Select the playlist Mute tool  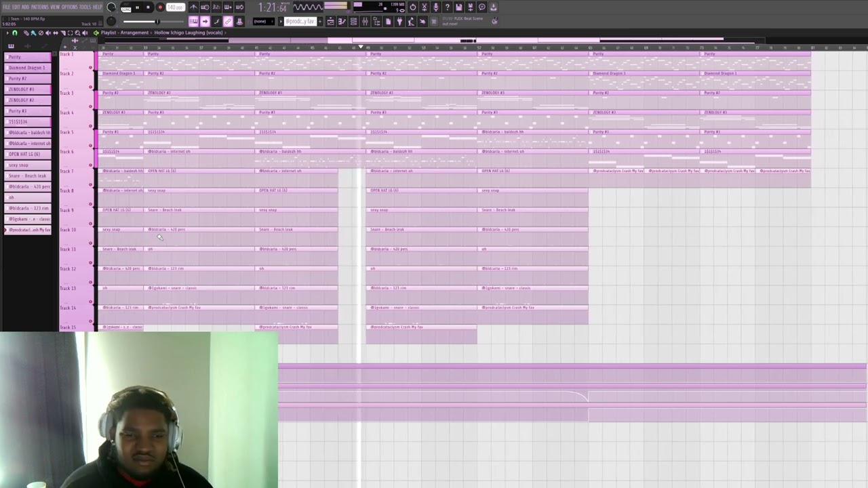point(48,33)
